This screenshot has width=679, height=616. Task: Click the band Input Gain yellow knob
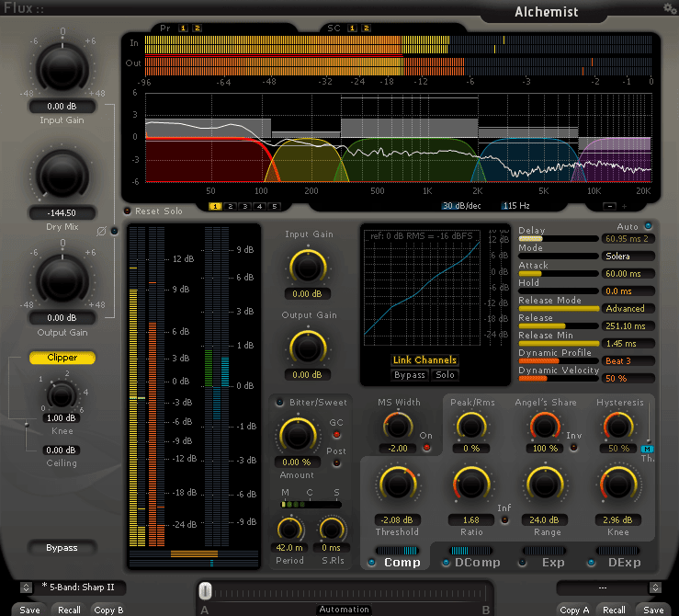tap(308, 268)
